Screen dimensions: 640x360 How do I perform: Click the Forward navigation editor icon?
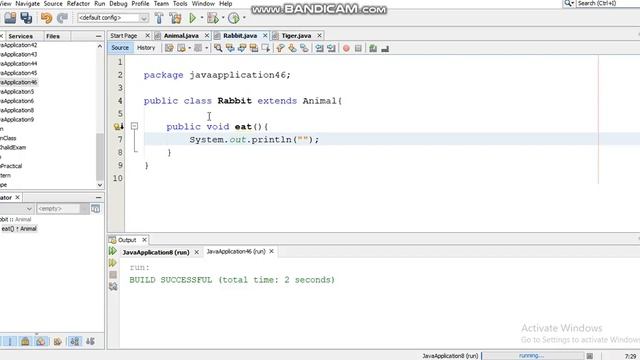[x=198, y=48]
